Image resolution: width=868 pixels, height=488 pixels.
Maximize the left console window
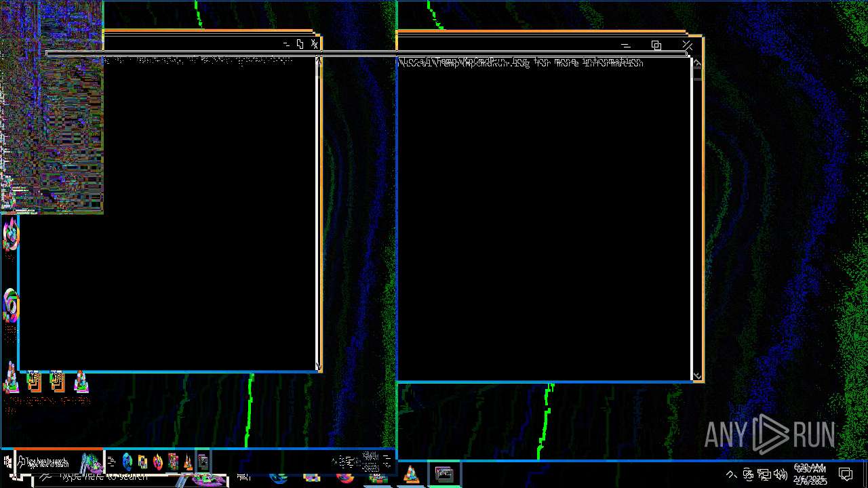tap(300, 44)
